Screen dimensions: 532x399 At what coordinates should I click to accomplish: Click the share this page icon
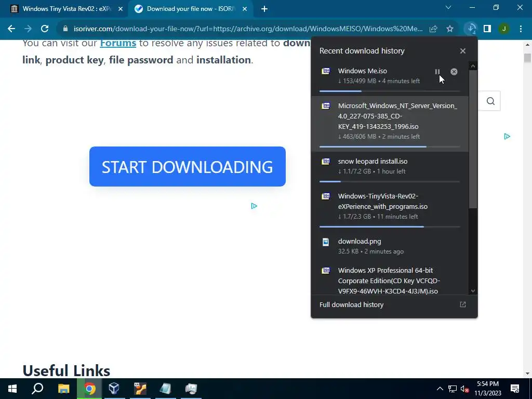(x=433, y=29)
